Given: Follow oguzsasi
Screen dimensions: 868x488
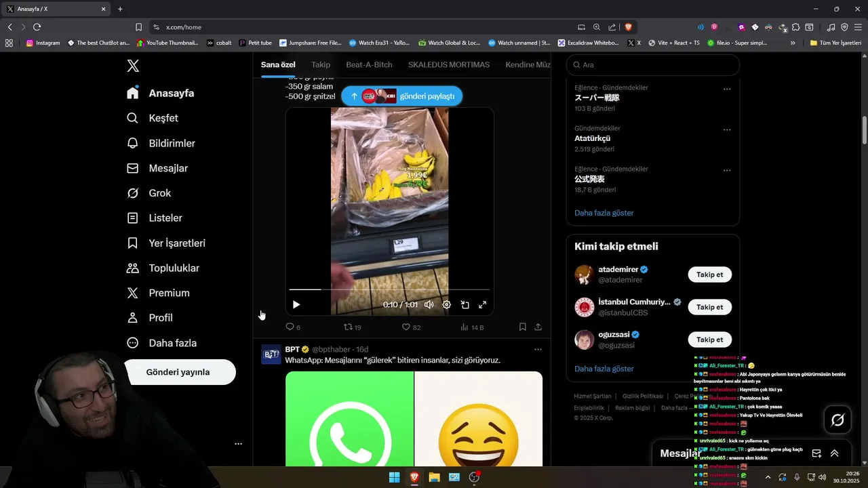Looking at the screenshot, I should click(x=710, y=340).
